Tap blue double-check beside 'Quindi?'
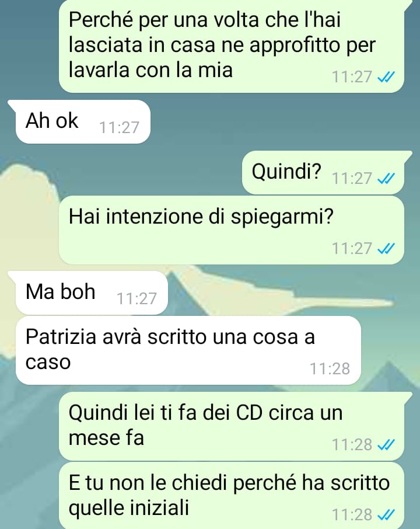The height and width of the screenshot is (529, 420). (386, 179)
